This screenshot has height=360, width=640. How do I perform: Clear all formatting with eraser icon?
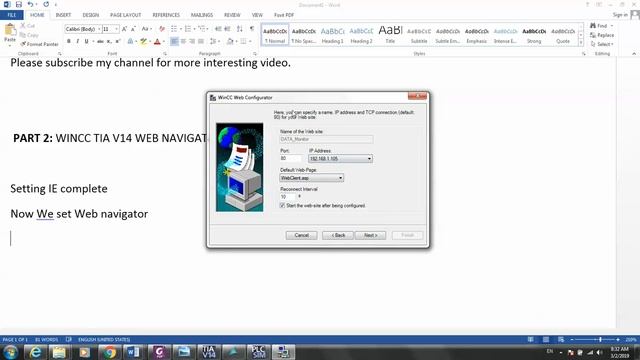point(162,29)
